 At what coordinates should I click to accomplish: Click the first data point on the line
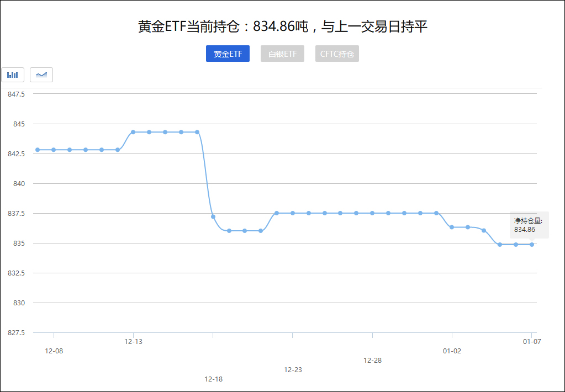tap(38, 150)
